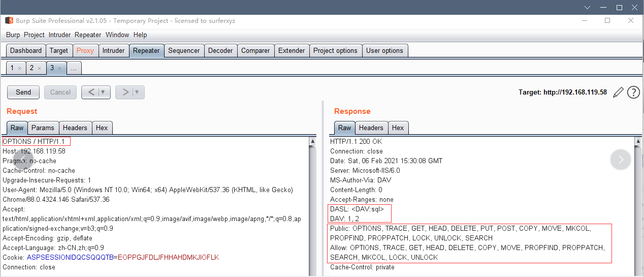Send the request
The width and height of the screenshot is (644, 277).
(x=23, y=92)
